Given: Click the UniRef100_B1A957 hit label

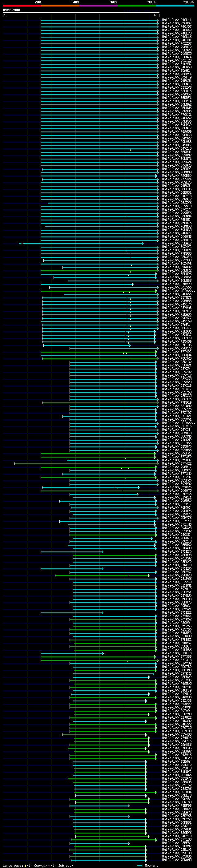Looking at the screenshot, I should pos(177,64).
